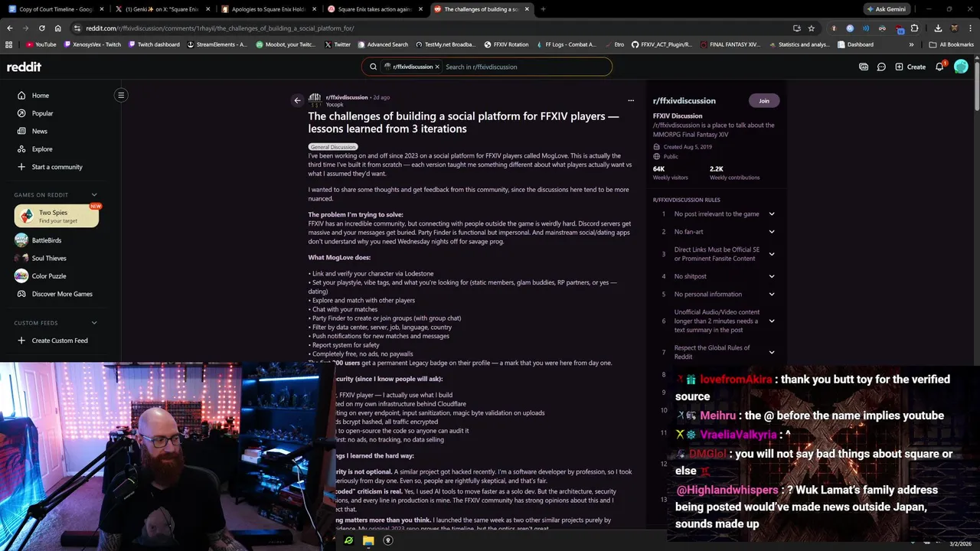This screenshot has width=980, height=551.
Task: Open the notifications bell
Action: pyautogui.click(x=939, y=67)
